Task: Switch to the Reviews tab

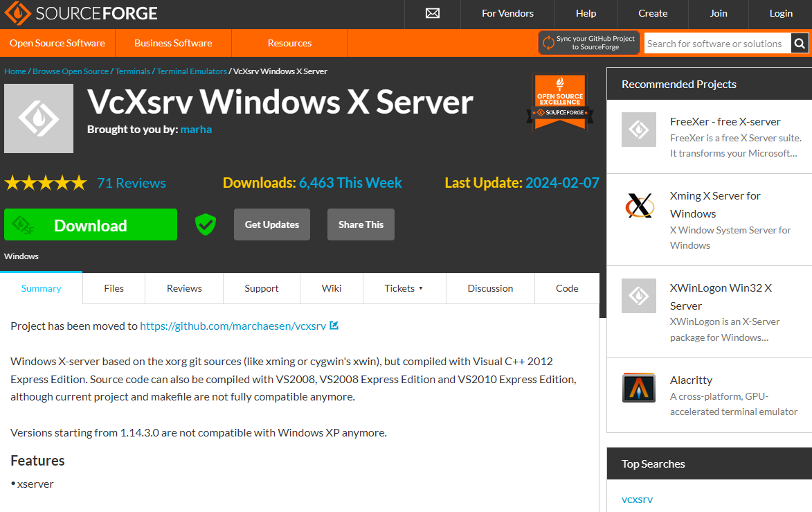Action: (184, 288)
